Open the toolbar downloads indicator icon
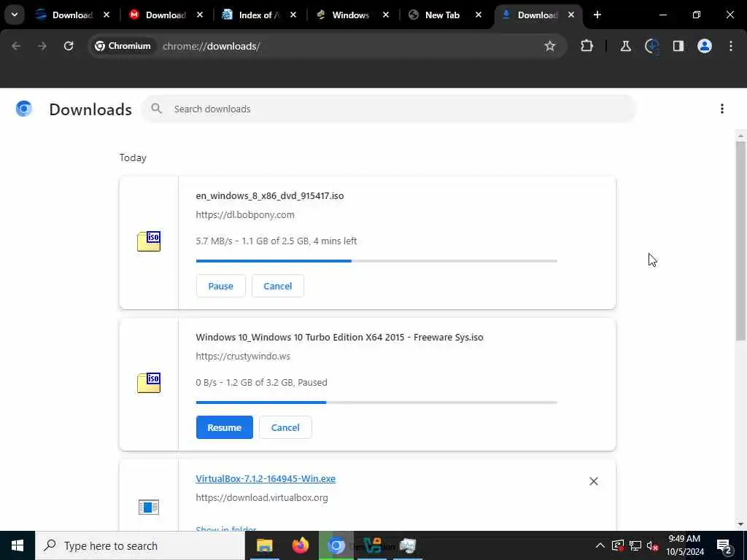Viewport: 747px width, 560px height. [651, 46]
